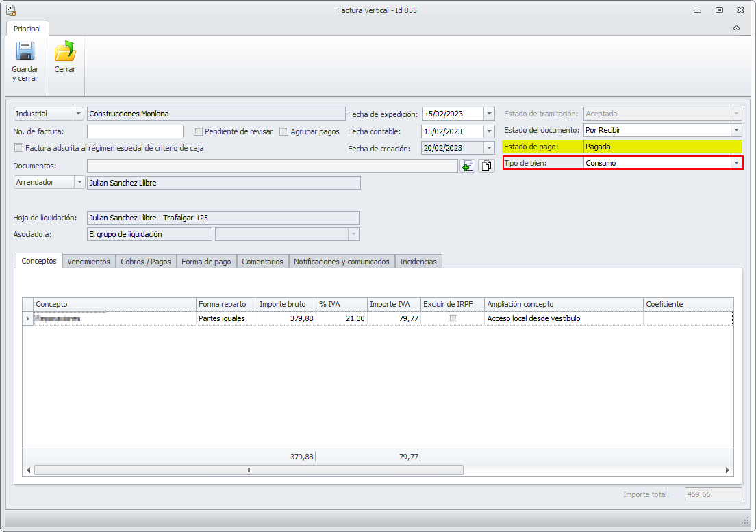Click the empty Coeficiente cell in the row
Image resolution: width=756 pixels, height=532 pixels.
coord(688,318)
